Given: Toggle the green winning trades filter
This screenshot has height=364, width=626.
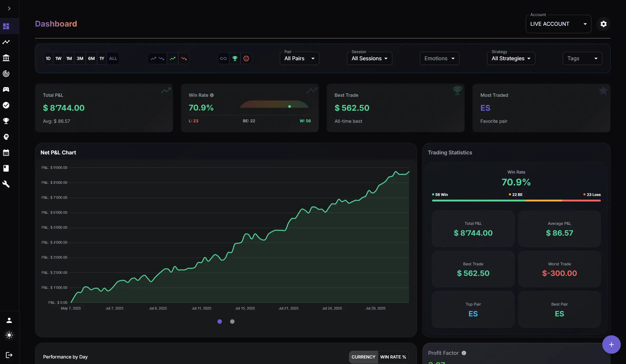Looking at the screenshot, I should [173, 58].
